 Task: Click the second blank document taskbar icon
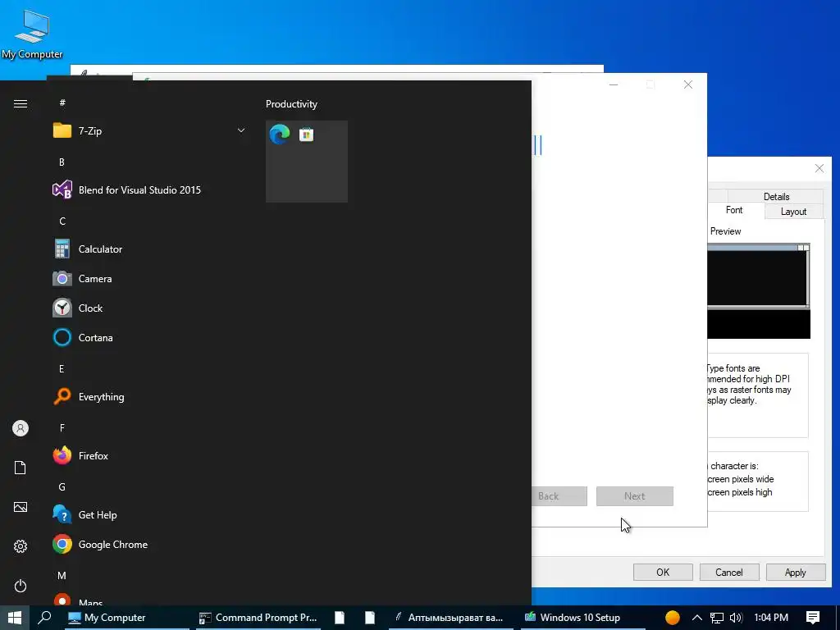click(x=370, y=618)
